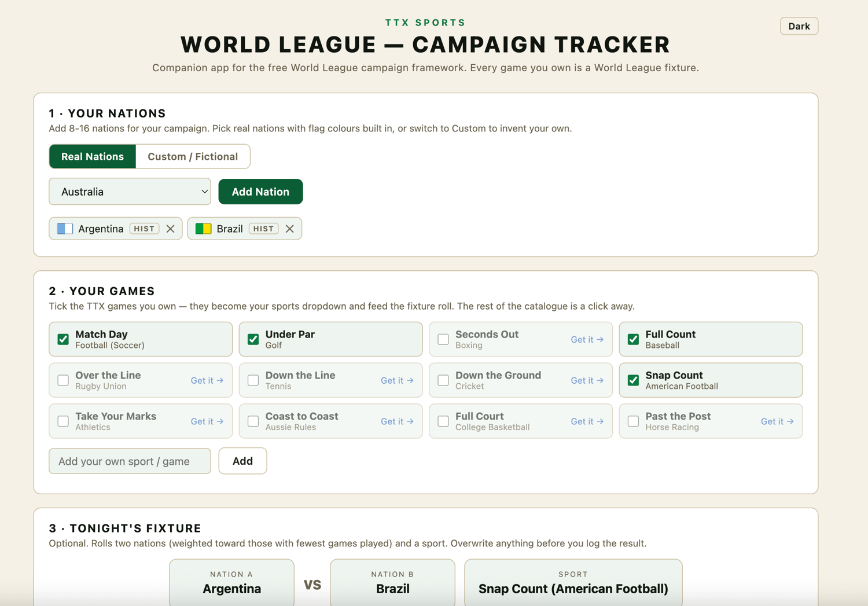The image size is (868, 606).
Task: Tick the Take Your Marks checkbox
Action: (63, 421)
